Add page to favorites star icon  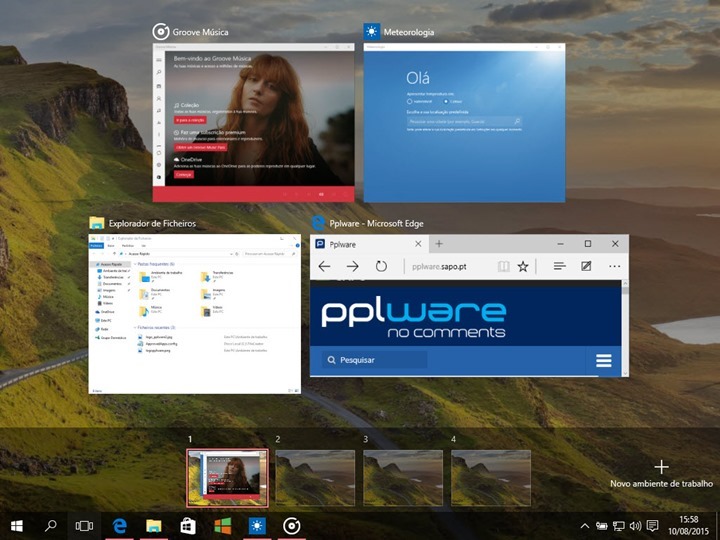coord(523,266)
